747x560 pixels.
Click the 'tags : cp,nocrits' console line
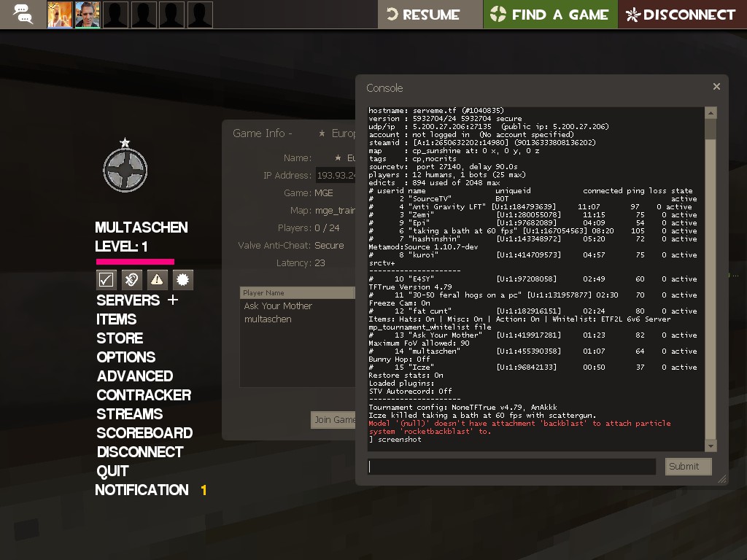pyautogui.click(x=413, y=158)
